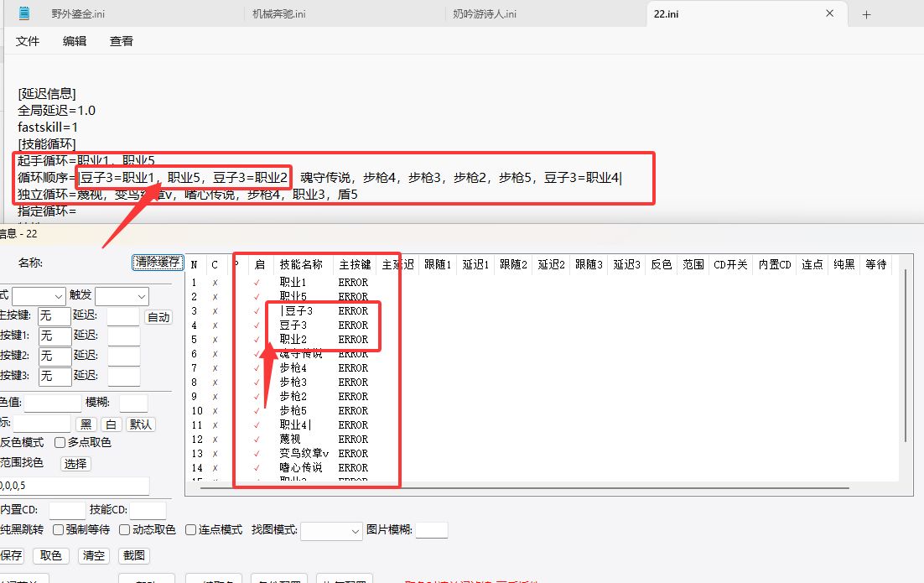The image size is (924, 583).
Task: Click the 内置CD column header
Action: (774, 265)
